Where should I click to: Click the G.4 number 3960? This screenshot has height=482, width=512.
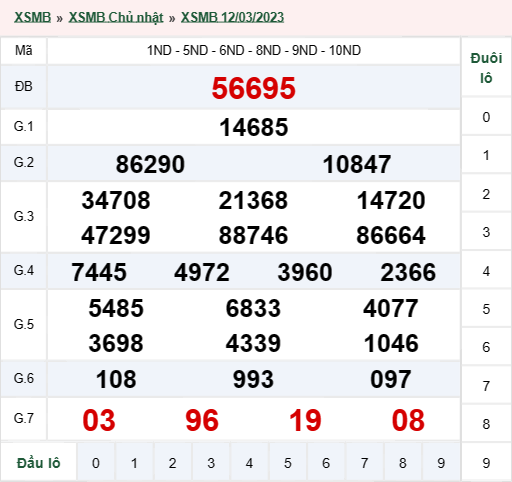click(x=305, y=272)
